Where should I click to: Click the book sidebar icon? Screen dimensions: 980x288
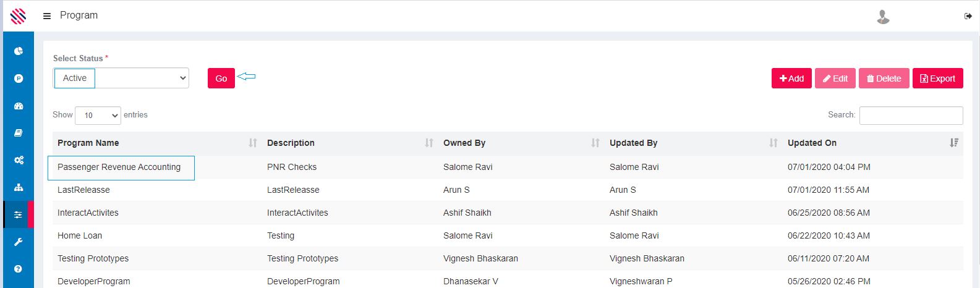[x=19, y=133]
